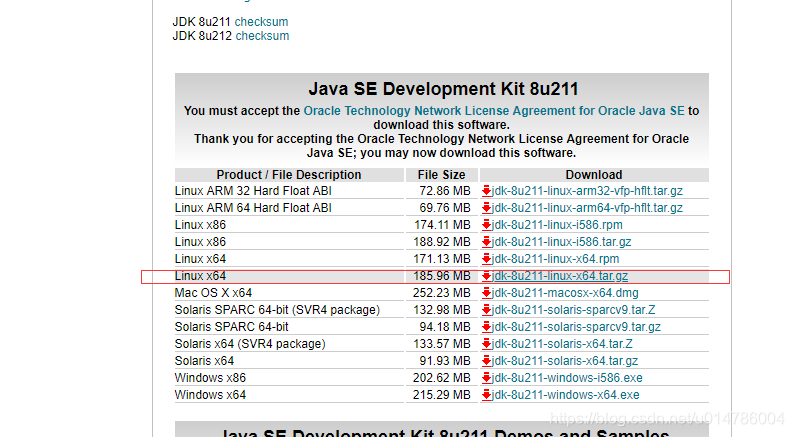Click the Windows x86 description cell
This screenshot has width=794, height=437.
pyautogui.click(x=210, y=378)
